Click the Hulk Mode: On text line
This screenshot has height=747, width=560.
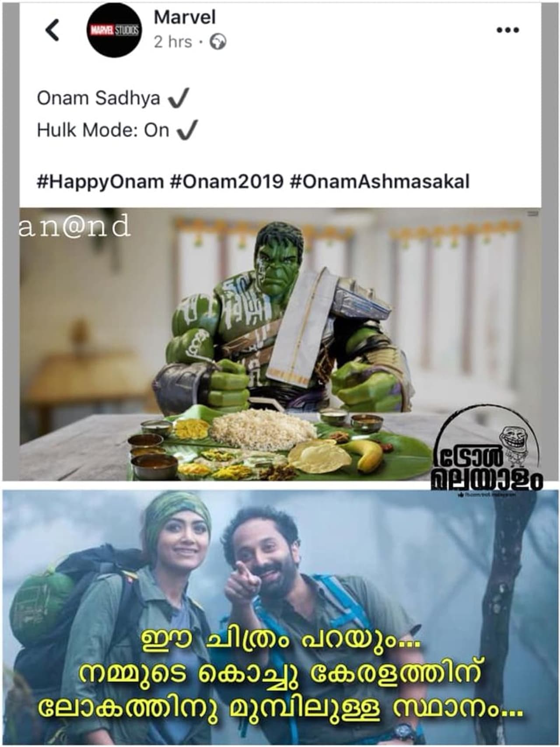(x=103, y=130)
